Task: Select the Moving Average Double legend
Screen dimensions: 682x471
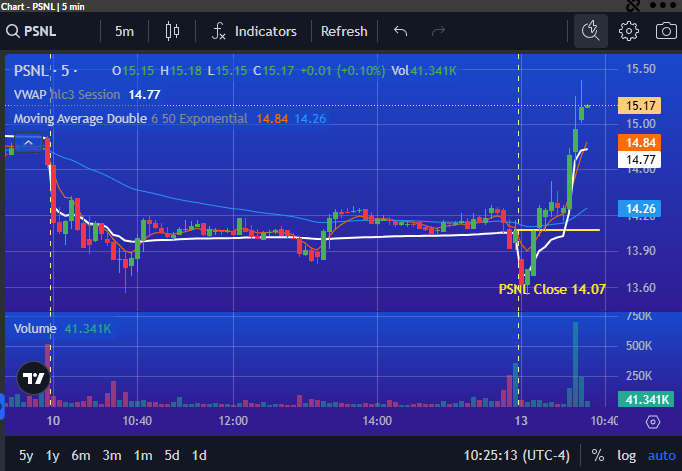Action: pyautogui.click(x=170, y=119)
